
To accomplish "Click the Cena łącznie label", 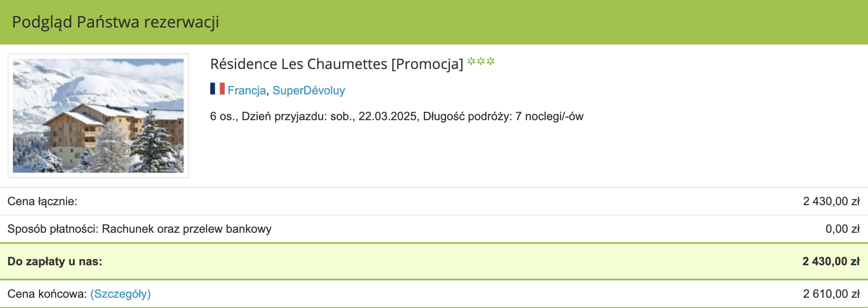I will click(42, 202).
